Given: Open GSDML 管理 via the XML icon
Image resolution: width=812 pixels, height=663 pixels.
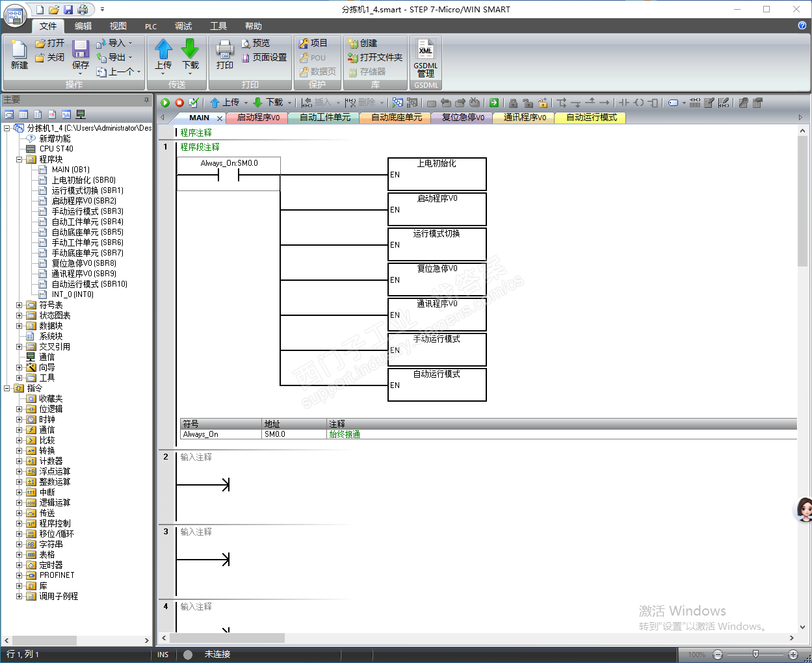Looking at the screenshot, I should coord(426,50).
